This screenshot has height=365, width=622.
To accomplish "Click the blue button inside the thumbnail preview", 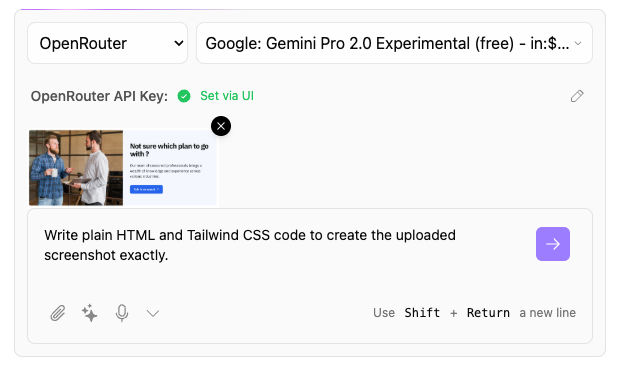I will (x=146, y=189).
